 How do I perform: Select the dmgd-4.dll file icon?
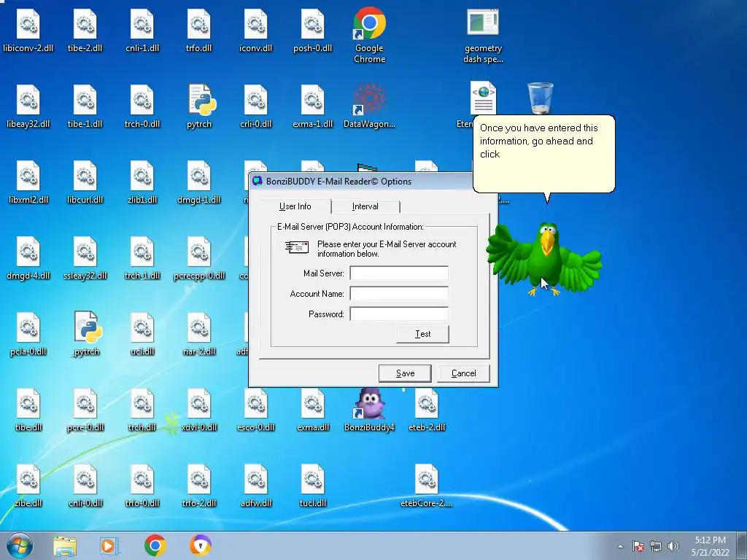click(28, 257)
